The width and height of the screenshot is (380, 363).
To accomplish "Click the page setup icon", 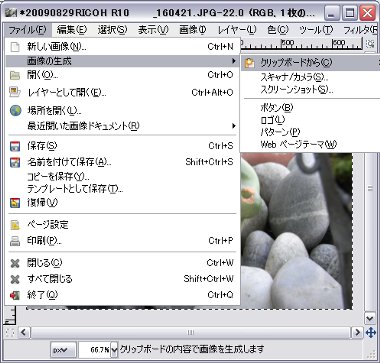I will pos(15,225).
